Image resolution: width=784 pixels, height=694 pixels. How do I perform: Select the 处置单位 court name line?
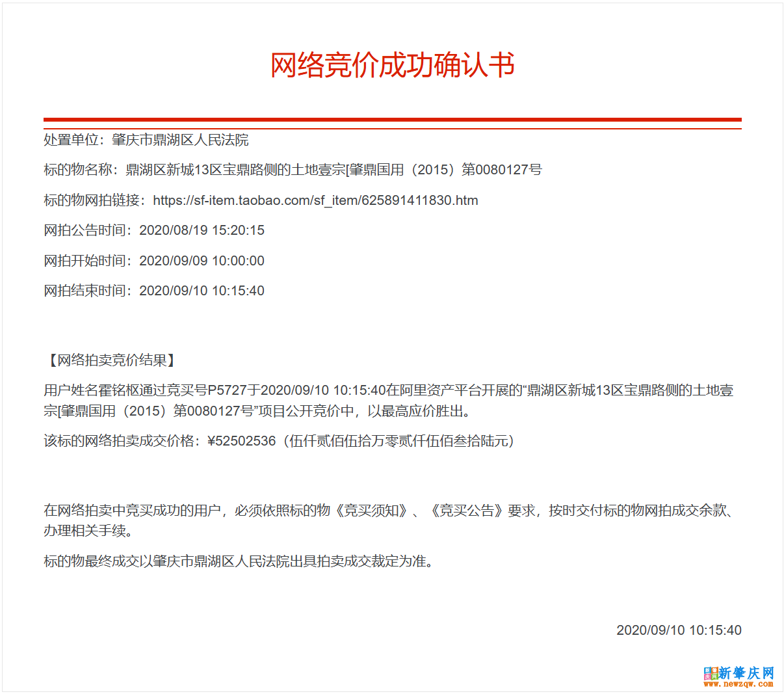[146, 140]
